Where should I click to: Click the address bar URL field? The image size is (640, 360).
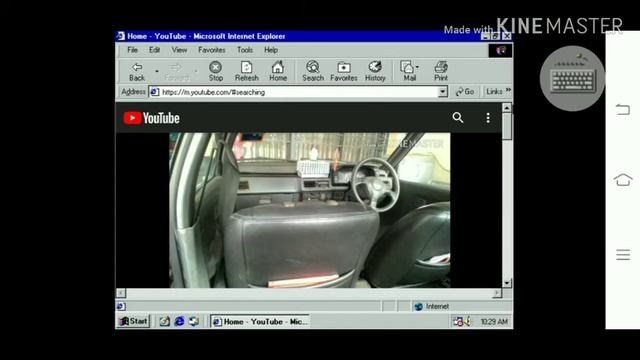click(x=294, y=92)
